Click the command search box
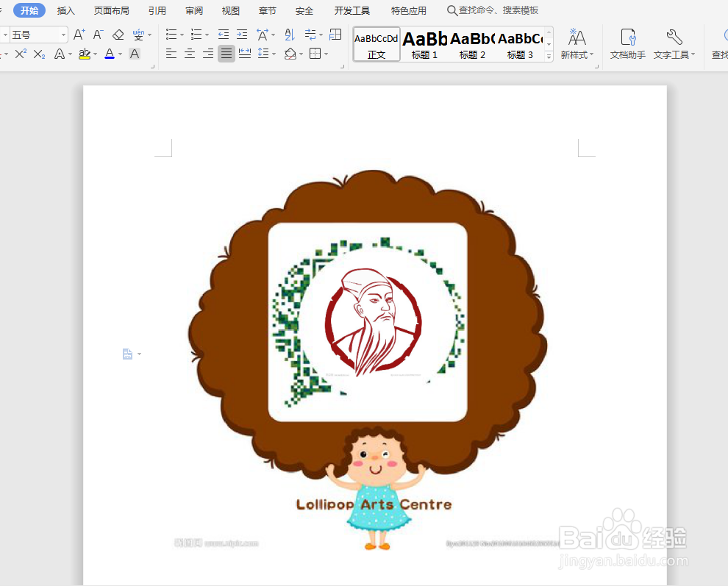The width and height of the screenshot is (728, 586). tap(493, 10)
